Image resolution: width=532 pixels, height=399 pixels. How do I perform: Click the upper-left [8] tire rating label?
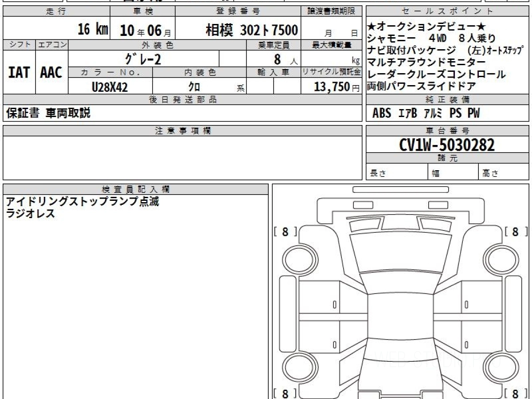click(x=285, y=231)
